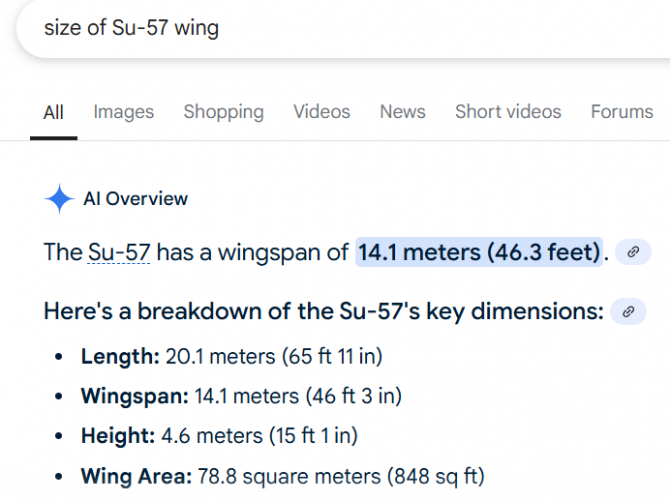Open the Forums tab
Screen dimensions: 670x500
(622, 112)
